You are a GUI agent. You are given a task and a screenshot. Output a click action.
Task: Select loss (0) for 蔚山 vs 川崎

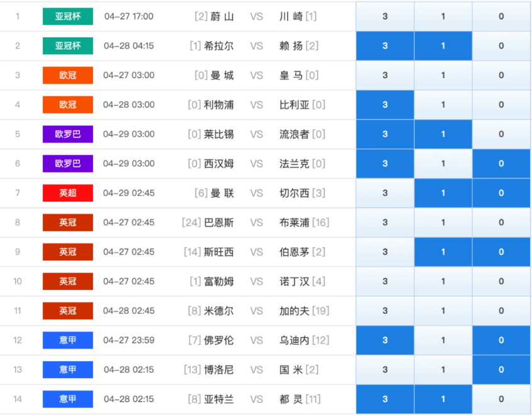pyautogui.click(x=501, y=16)
